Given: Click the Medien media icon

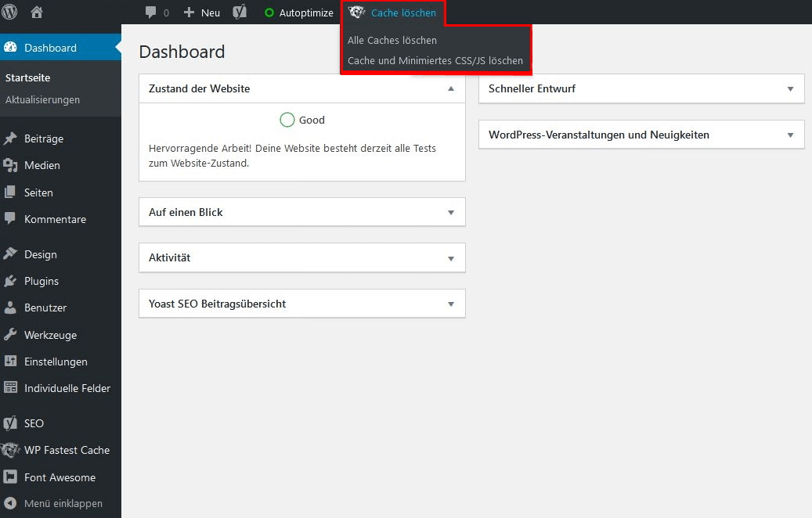Looking at the screenshot, I should pyautogui.click(x=10, y=165).
